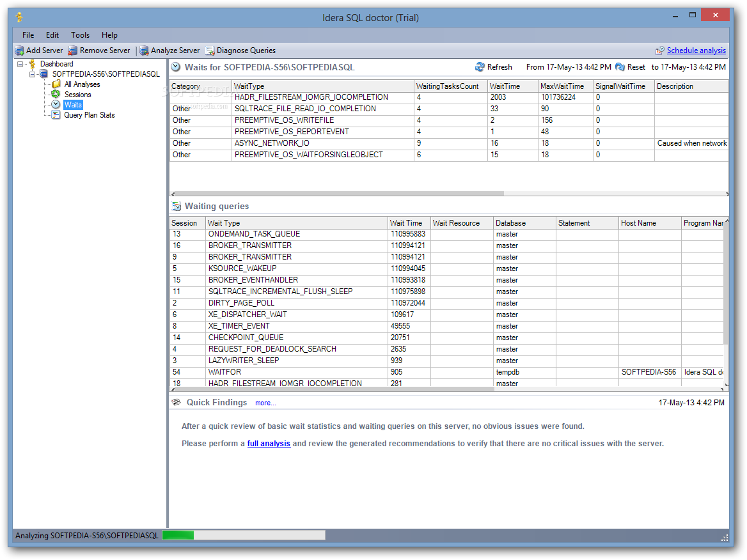Sort by the WaitType column header

(x=322, y=86)
